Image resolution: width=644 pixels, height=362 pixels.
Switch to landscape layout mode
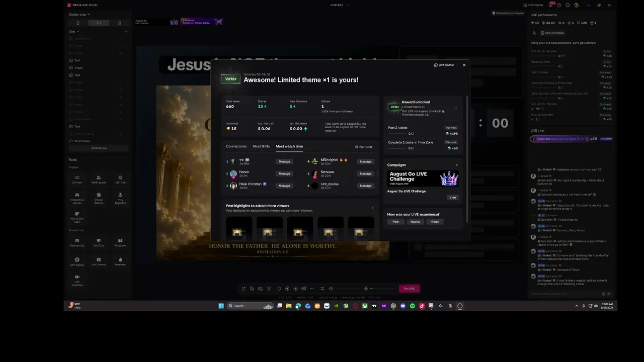coord(99,23)
